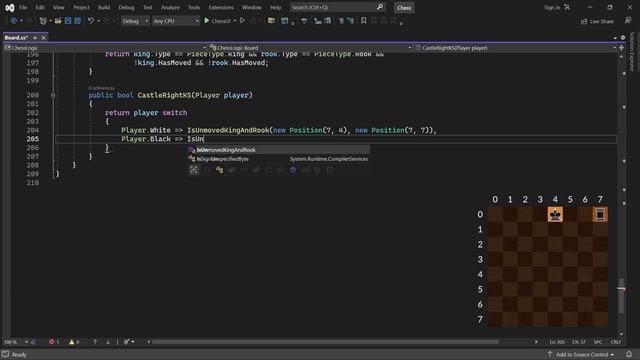Click the SPC indentation indicator

pos(598,342)
